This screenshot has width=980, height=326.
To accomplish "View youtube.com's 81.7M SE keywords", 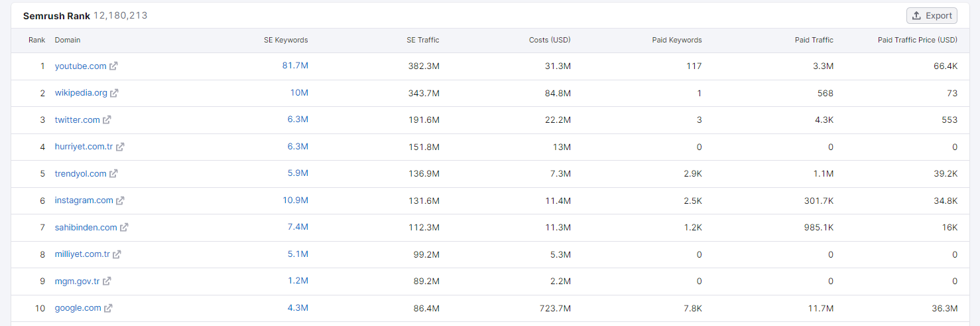I will [295, 66].
